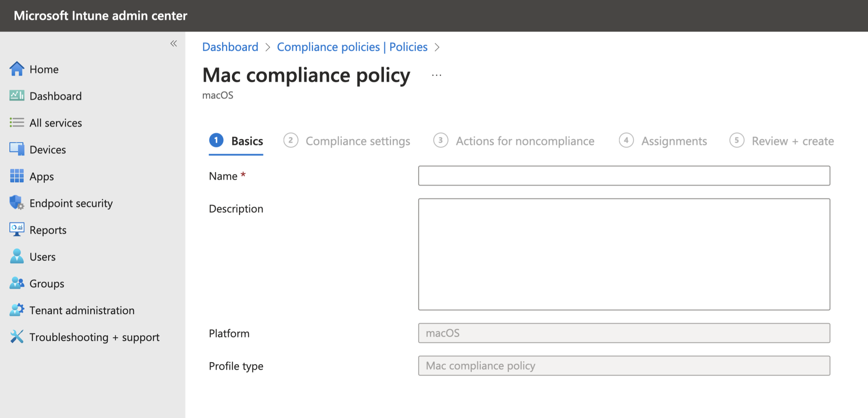868x418 pixels.
Task: Collapse the sidebar with double chevron
Action: click(174, 43)
